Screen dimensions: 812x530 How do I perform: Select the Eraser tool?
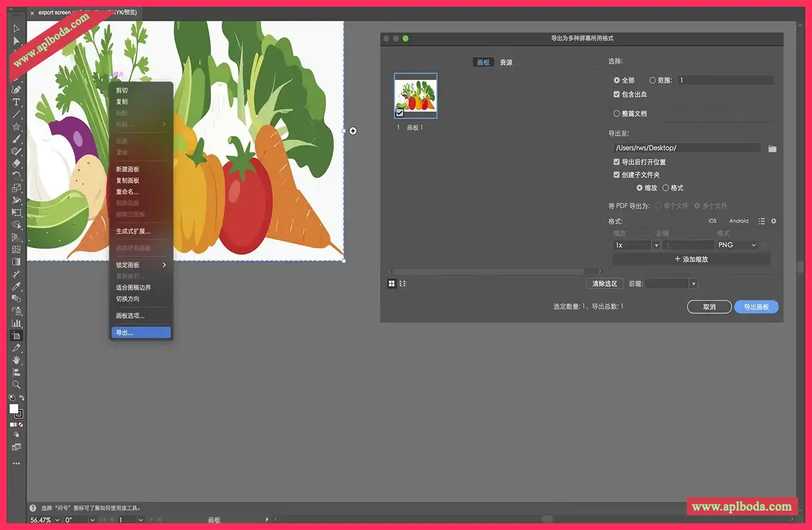click(x=17, y=163)
